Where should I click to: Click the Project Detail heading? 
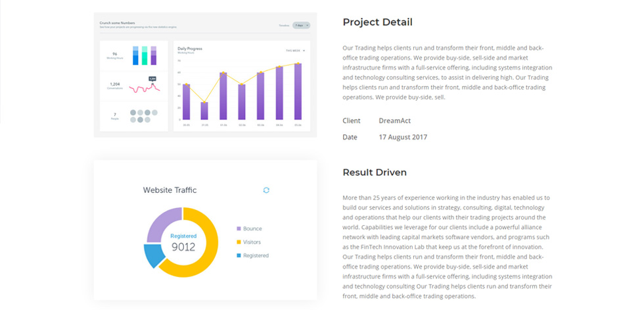point(377,22)
